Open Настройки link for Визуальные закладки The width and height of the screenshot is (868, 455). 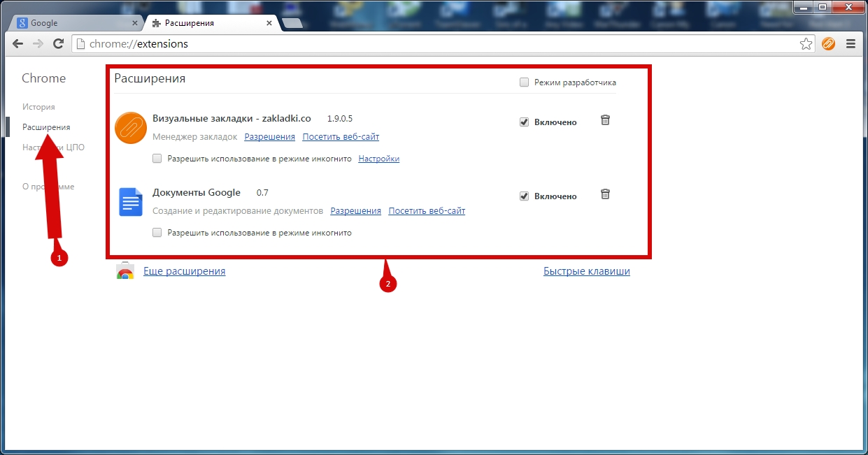click(x=379, y=159)
